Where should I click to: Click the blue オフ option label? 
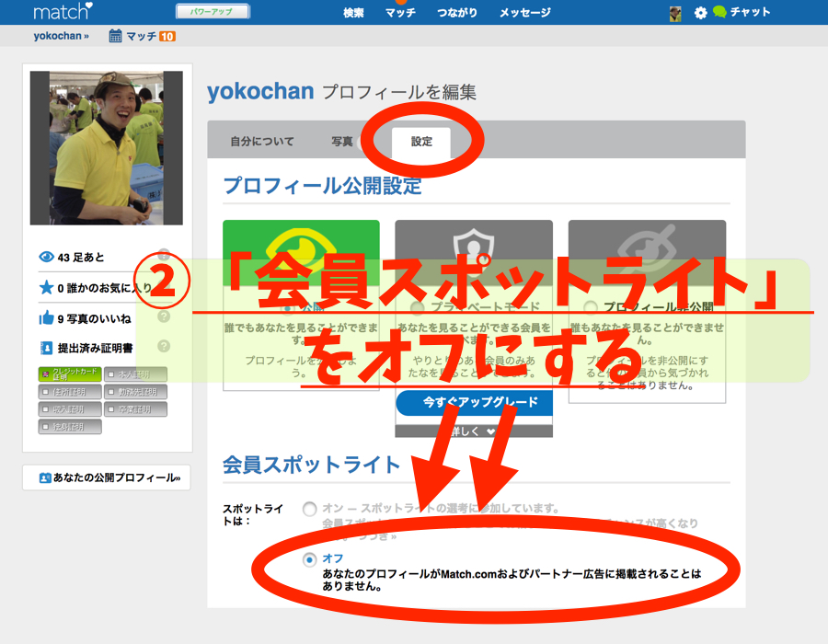(x=333, y=558)
